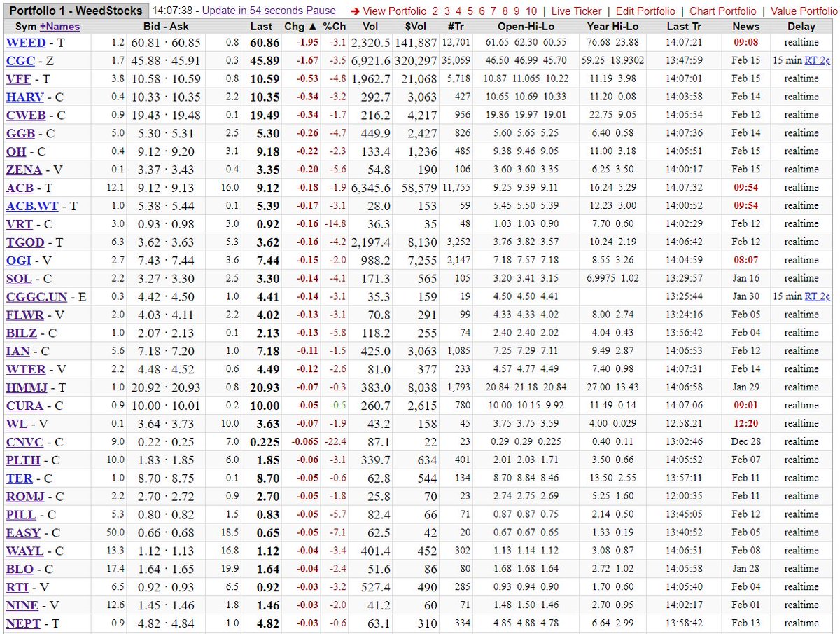
Task: Select VRT percent change -14.8
Action: coord(335,224)
